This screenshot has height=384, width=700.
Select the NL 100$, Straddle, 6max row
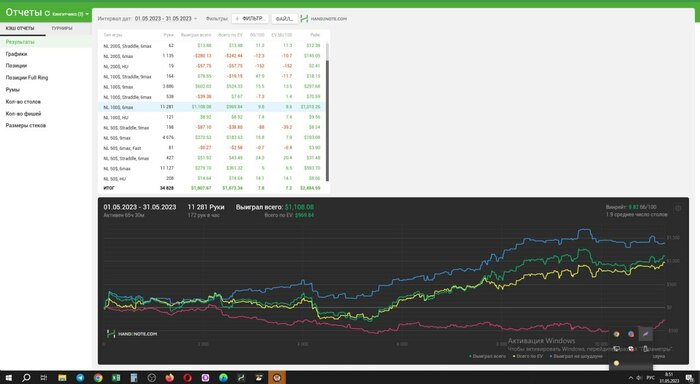(x=212, y=97)
